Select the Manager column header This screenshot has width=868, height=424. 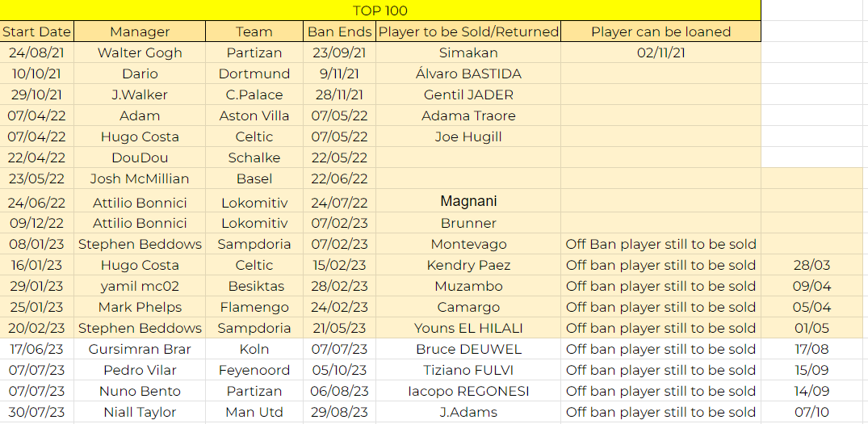tap(140, 31)
